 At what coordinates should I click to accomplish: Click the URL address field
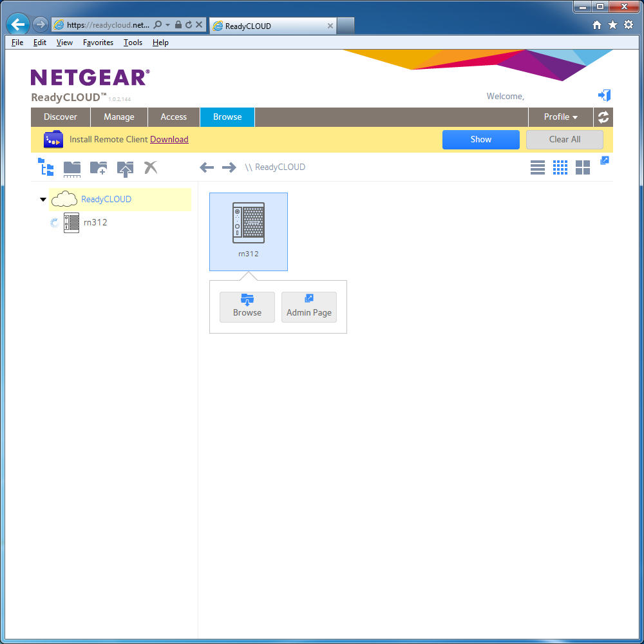[x=108, y=25]
